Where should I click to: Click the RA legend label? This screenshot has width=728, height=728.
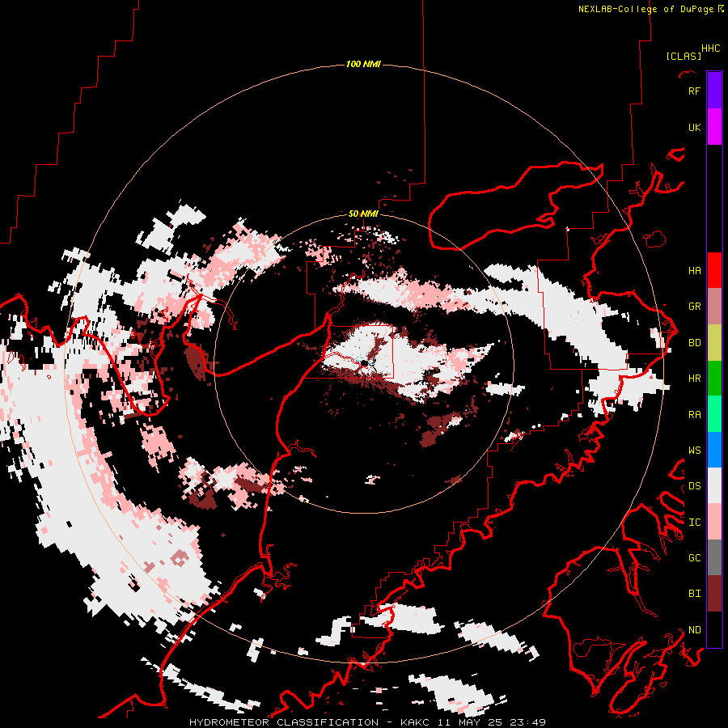[x=694, y=414]
